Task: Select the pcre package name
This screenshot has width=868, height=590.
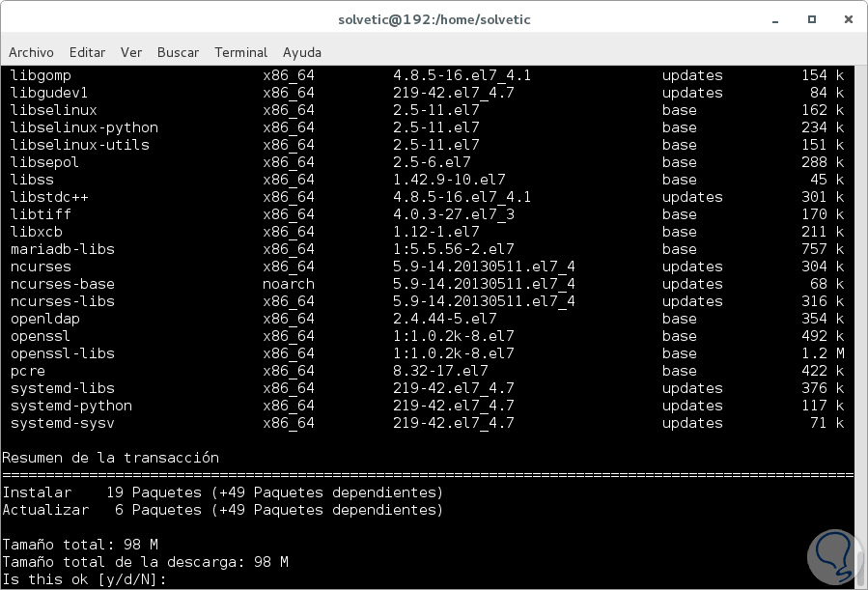Action: tap(27, 372)
